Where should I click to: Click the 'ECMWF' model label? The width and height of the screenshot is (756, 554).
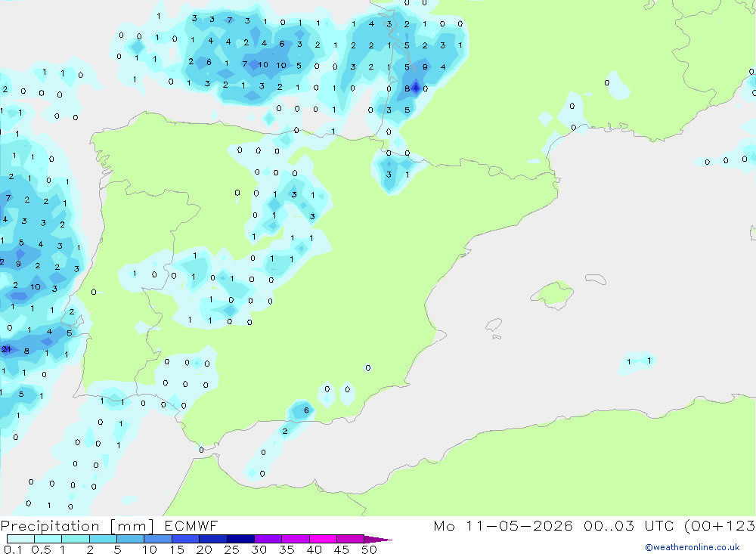[191, 525]
